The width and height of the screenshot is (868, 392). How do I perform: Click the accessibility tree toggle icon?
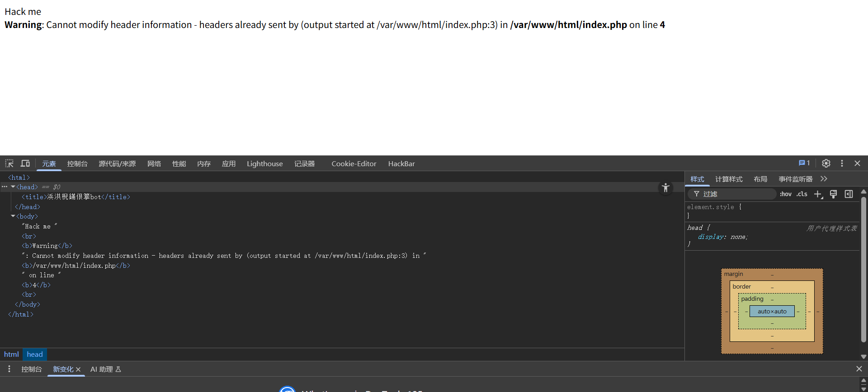tap(665, 188)
